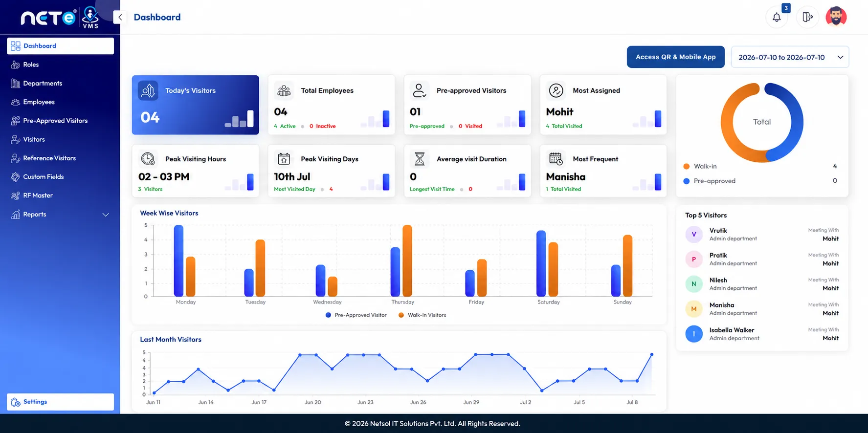
Task: Click the Pre-approved blue legend dot
Action: coord(686,181)
